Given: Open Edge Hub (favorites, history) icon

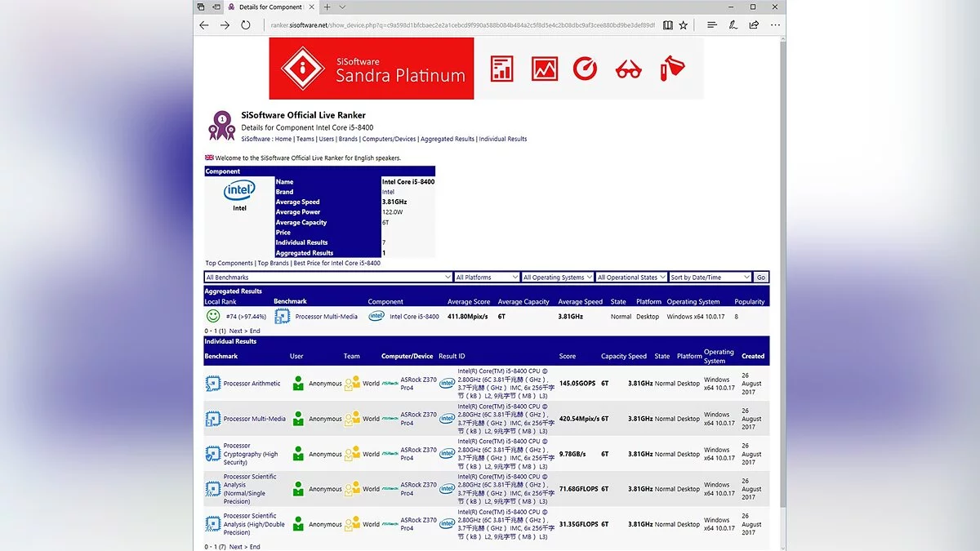Looking at the screenshot, I should coord(712,25).
